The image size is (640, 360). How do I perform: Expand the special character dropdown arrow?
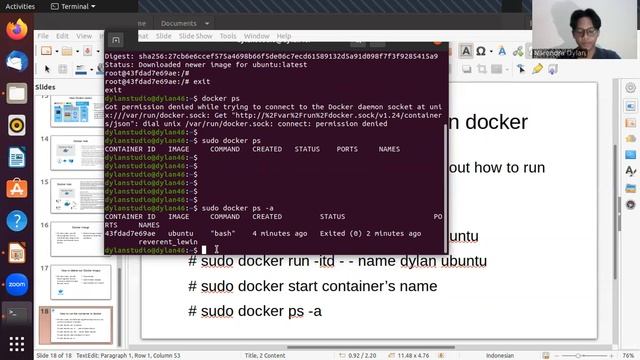pyautogui.click(x=491, y=51)
